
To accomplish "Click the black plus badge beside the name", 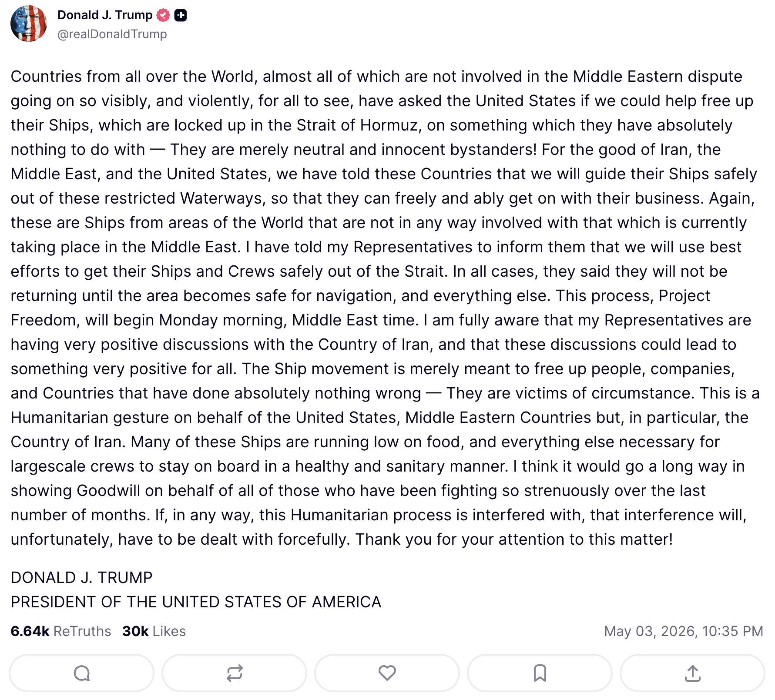I will click(x=181, y=15).
